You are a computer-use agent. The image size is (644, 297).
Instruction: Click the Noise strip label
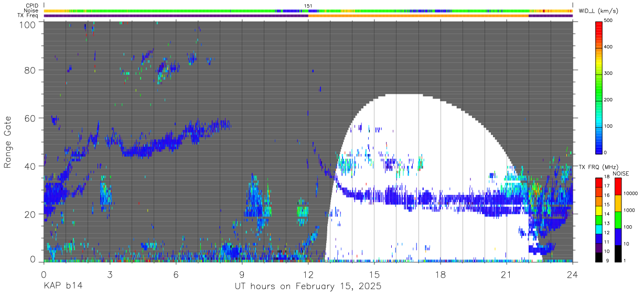[x=31, y=10]
